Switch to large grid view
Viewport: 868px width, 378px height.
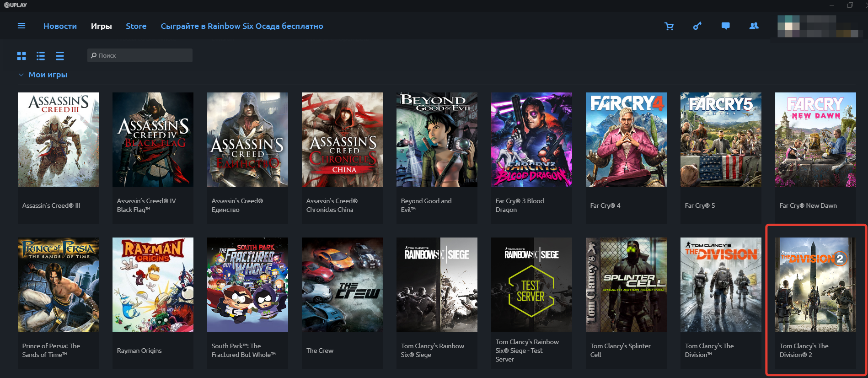(x=21, y=56)
